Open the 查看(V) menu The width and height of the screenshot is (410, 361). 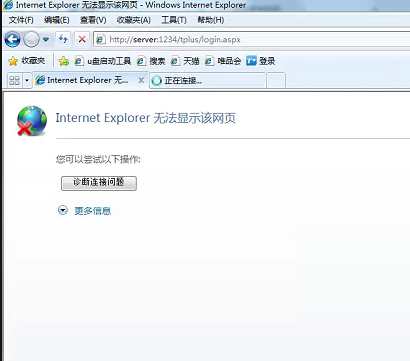point(93,20)
